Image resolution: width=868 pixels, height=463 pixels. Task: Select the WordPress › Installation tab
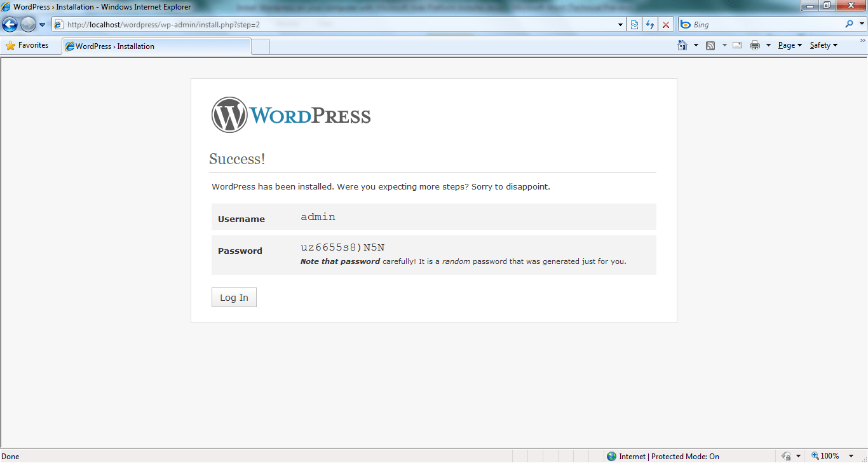tap(156, 46)
